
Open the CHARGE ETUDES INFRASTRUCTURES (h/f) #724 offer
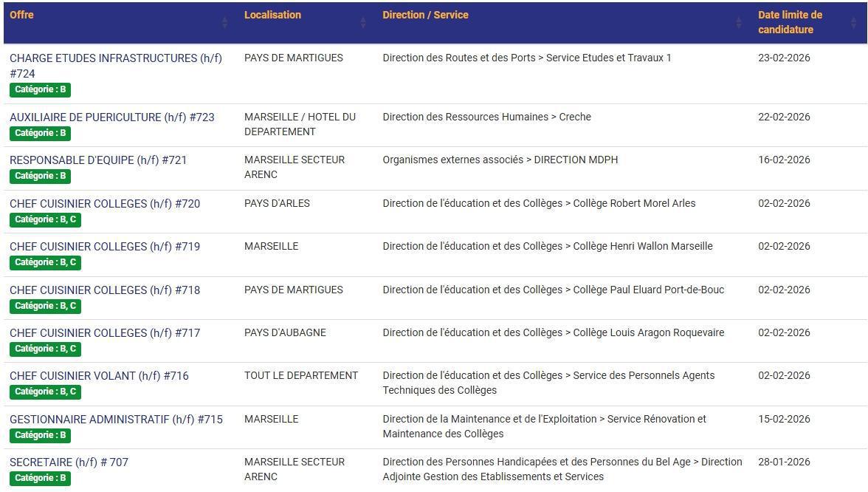116,58
